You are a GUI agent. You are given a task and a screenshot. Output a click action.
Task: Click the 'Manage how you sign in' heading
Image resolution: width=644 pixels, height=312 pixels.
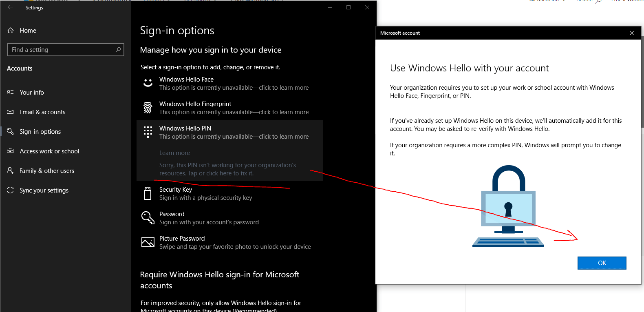[x=211, y=50]
